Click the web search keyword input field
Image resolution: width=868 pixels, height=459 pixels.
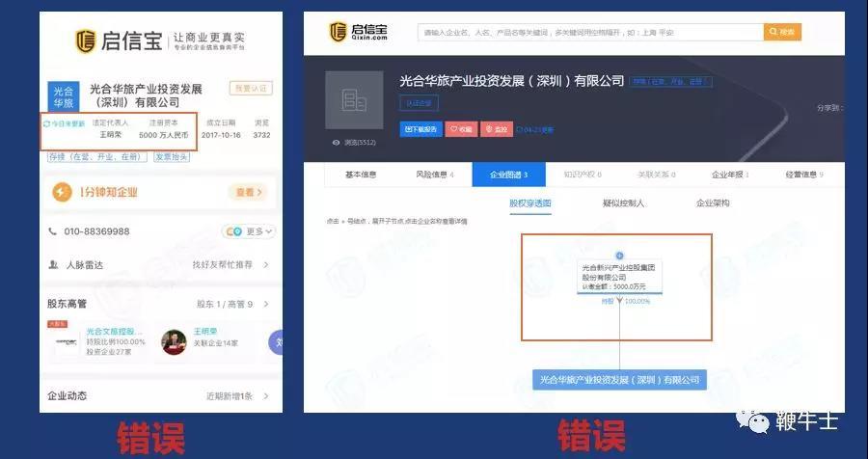[590, 32]
